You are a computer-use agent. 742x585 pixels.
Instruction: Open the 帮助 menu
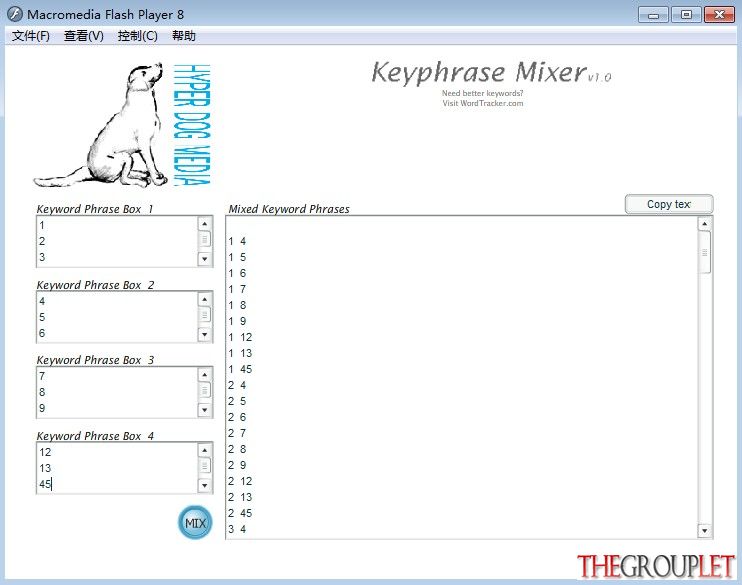184,35
